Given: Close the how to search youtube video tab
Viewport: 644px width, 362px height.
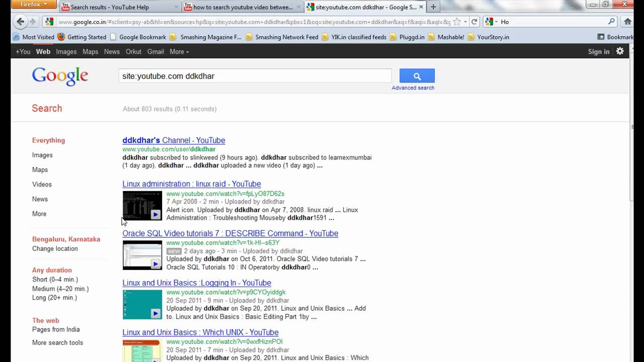Looking at the screenshot, I should click(x=299, y=7).
